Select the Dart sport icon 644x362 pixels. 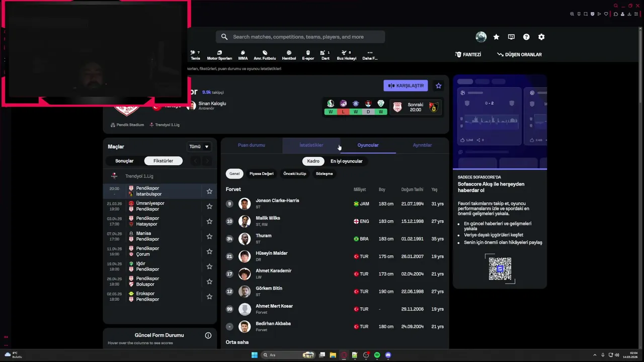[x=326, y=55]
